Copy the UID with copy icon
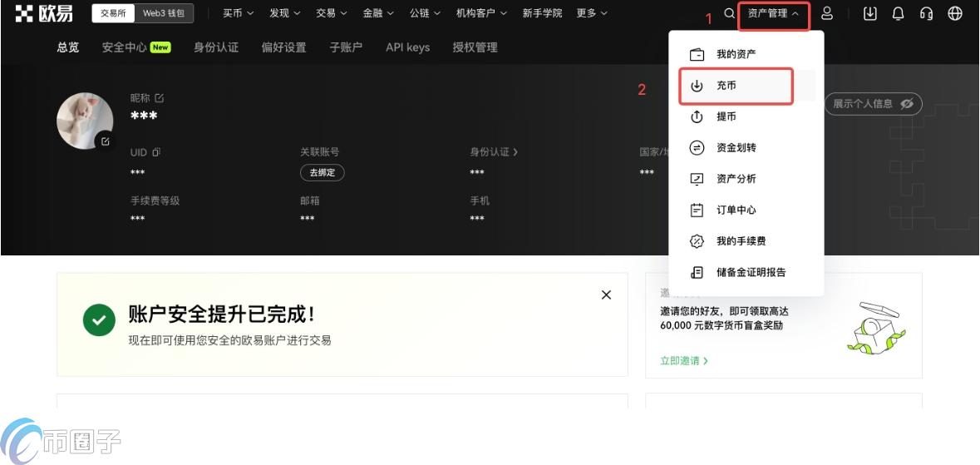This screenshot has height=465, width=980. point(156,151)
